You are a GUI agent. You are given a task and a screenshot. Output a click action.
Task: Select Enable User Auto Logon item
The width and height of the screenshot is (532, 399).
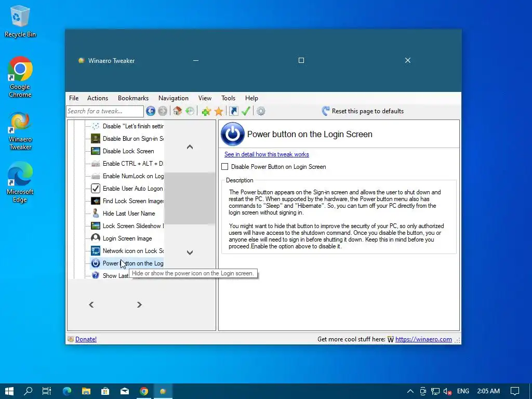[127, 188]
